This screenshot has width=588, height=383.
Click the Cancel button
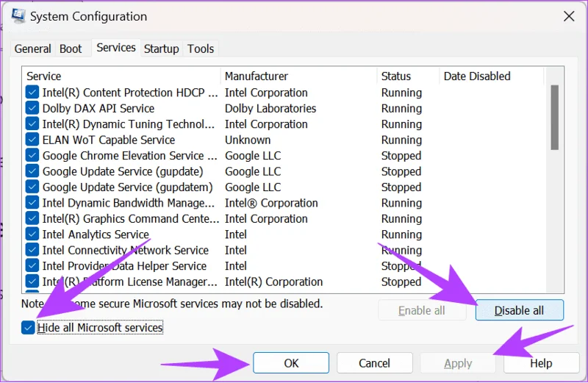point(374,362)
